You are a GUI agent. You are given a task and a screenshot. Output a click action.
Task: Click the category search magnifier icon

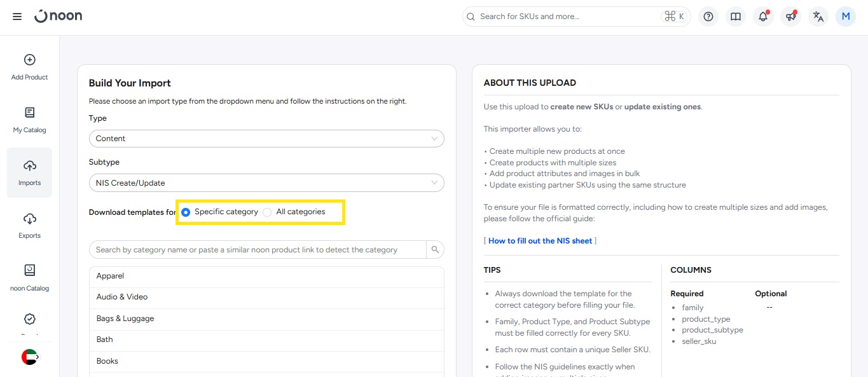pyautogui.click(x=435, y=250)
